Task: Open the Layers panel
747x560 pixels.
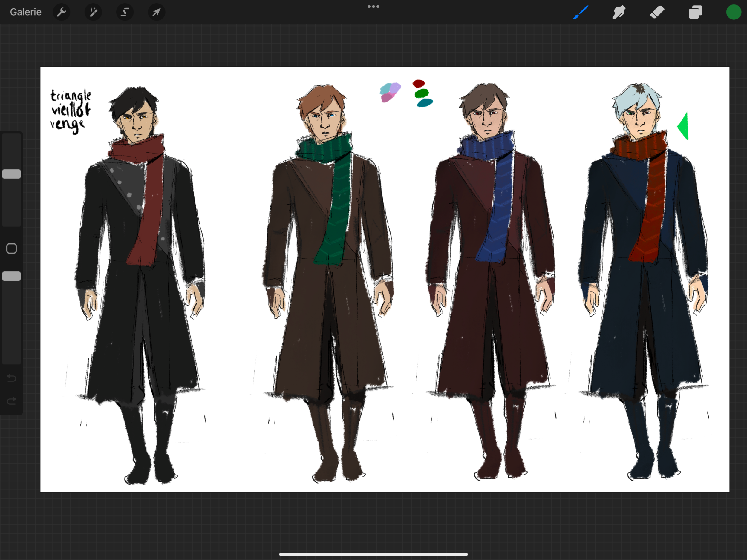Action: 695,13
